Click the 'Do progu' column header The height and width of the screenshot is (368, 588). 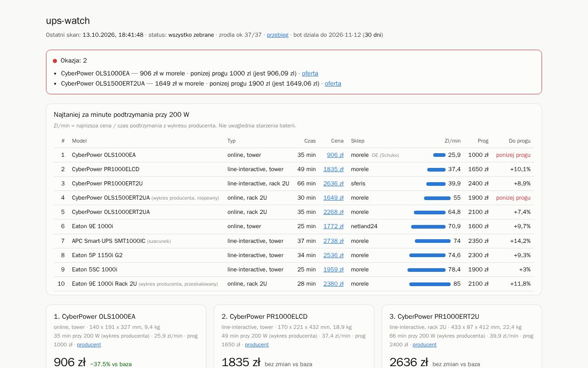pyautogui.click(x=520, y=141)
